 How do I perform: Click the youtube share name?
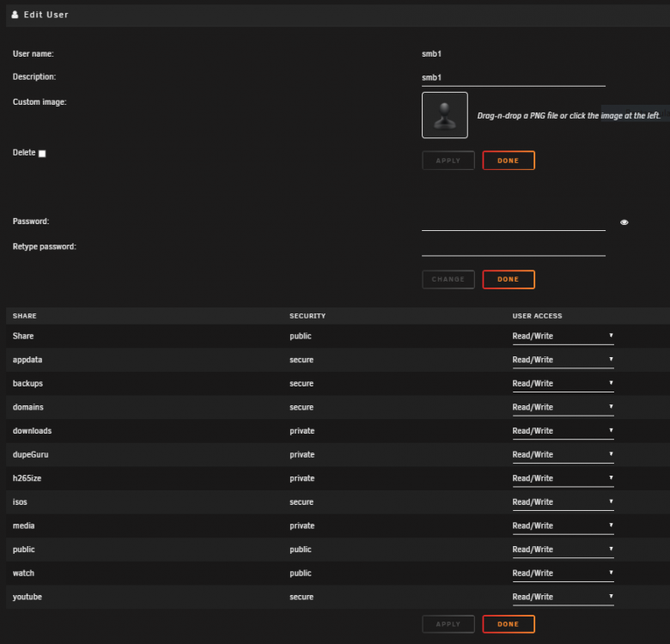pos(27,597)
